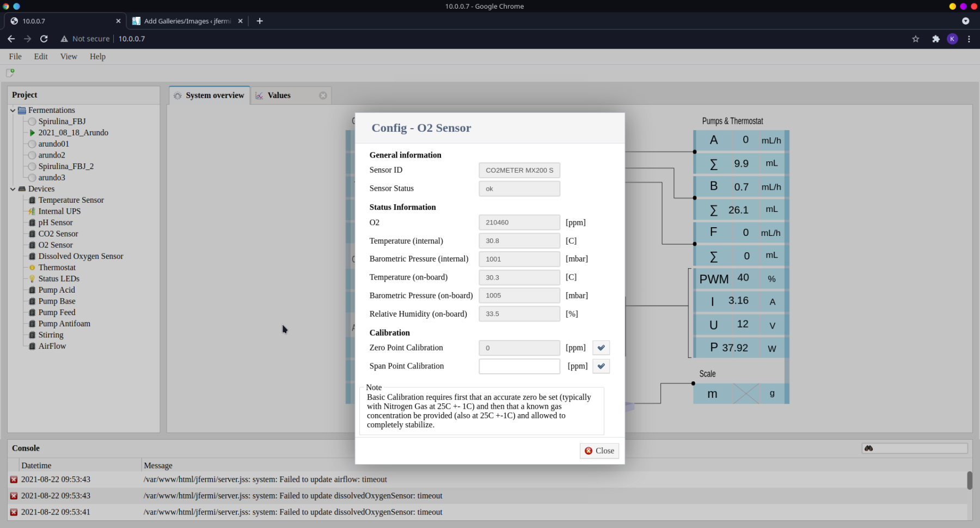Open the View menu
Viewport: 980px width, 528px height.
coord(69,57)
